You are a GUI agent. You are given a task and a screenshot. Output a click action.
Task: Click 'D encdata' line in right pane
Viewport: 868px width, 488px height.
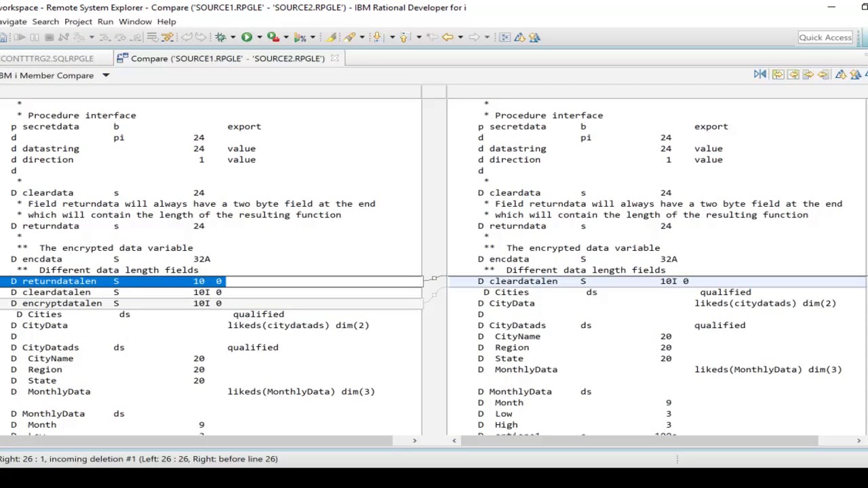pos(577,259)
